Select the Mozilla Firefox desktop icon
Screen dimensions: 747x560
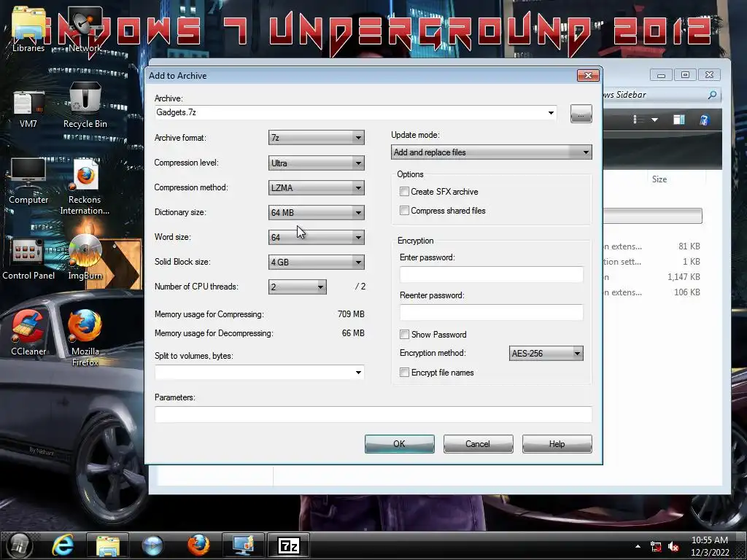tap(85, 338)
